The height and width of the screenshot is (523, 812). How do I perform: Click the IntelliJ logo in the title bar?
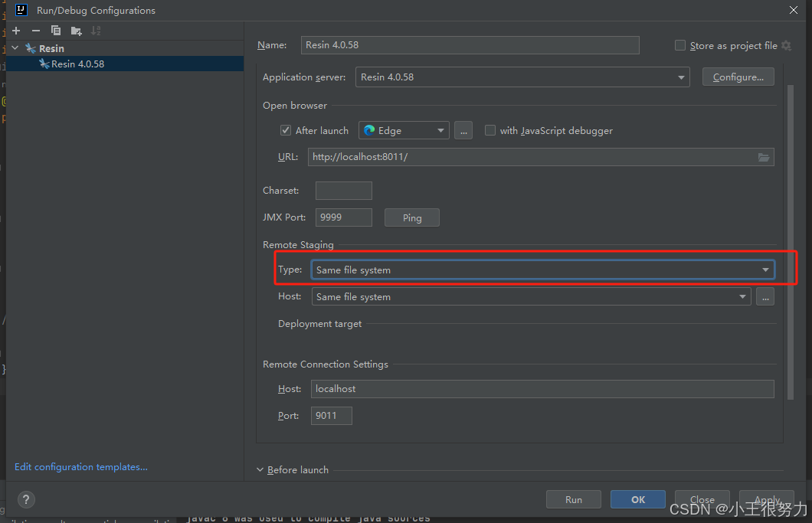click(21, 10)
